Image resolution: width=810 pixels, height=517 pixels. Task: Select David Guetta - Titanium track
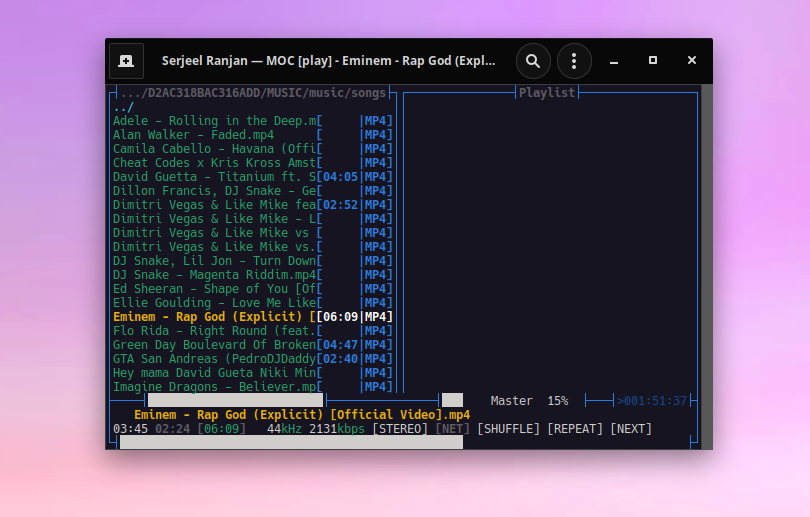(253, 177)
